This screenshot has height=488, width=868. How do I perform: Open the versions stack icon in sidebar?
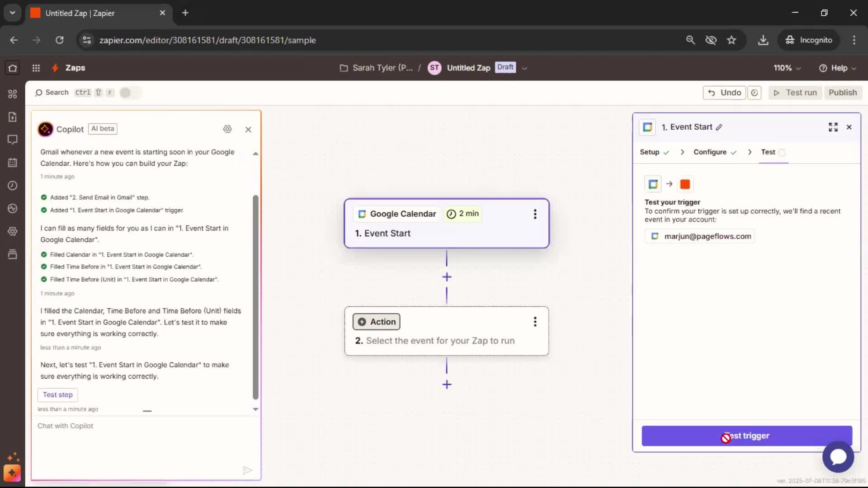[x=13, y=254]
